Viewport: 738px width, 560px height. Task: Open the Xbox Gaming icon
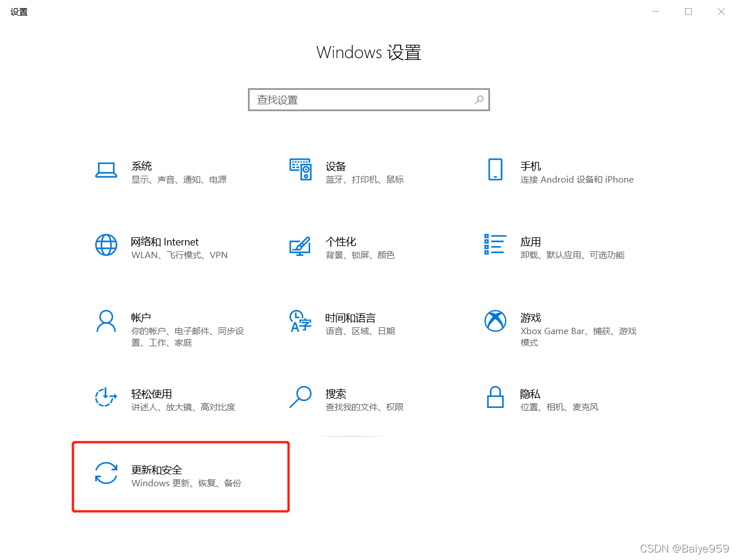coord(495,321)
